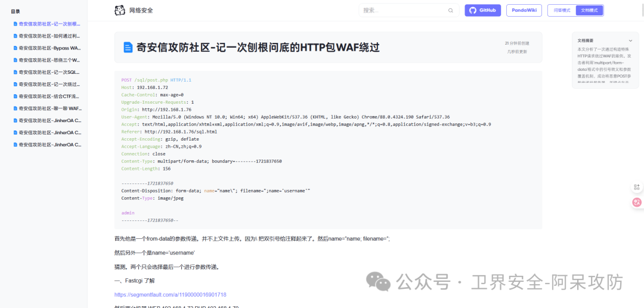This screenshot has height=308, width=644.
Task: Click the Content-Disposition: form-data line
Action: [216, 191]
